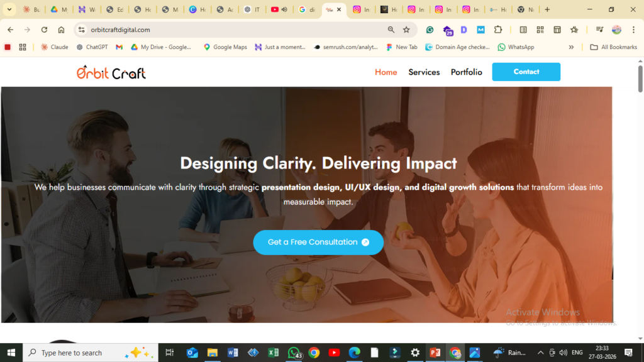Bookmark this page with the star icon
Screen dimensions: 644x362
406,30
